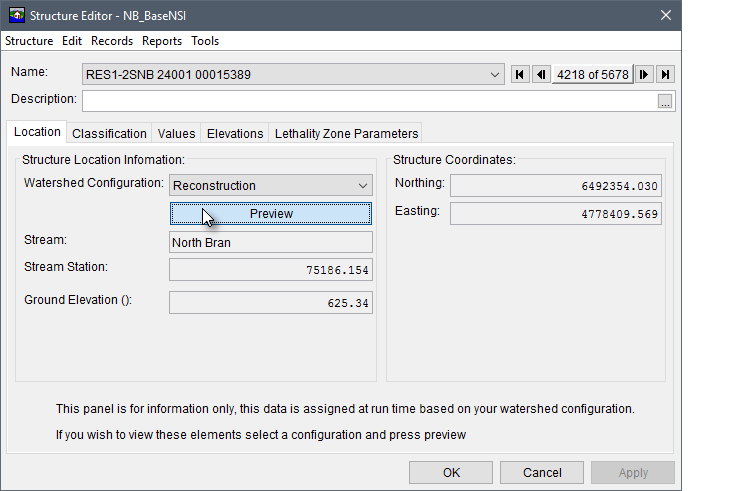Click the Description label
The width and height of the screenshot is (738, 491).
[x=44, y=99]
